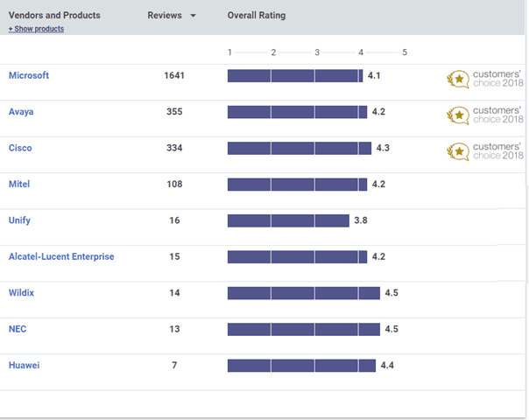Click Wildix's 4.5 rating bar
Viewport: 529px width, 420px height.
point(303,292)
